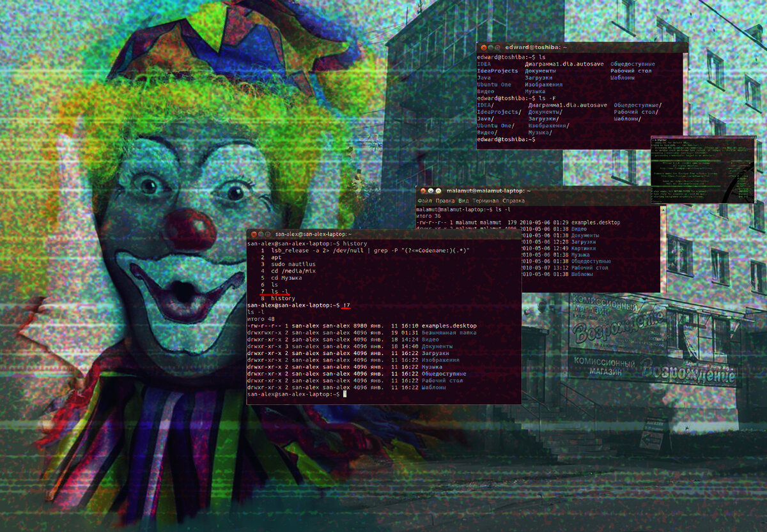The height and width of the screenshot is (532, 767).
Task: Click the edward@toshiba window title bar text
Action: click(x=536, y=47)
